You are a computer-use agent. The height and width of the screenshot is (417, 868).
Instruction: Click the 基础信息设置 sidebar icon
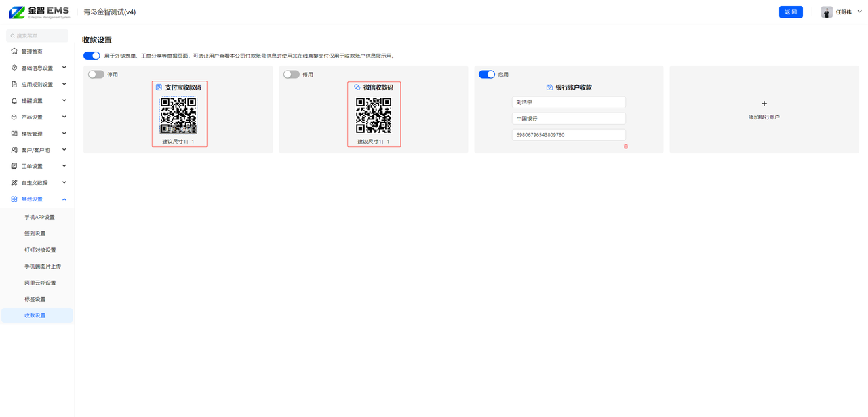pyautogui.click(x=14, y=68)
